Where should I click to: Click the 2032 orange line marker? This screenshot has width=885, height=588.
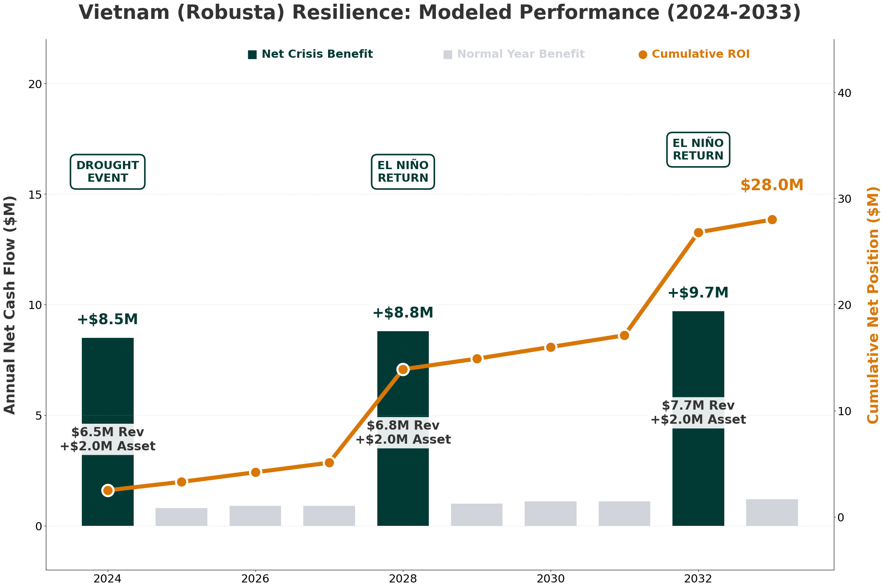pyautogui.click(x=698, y=232)
